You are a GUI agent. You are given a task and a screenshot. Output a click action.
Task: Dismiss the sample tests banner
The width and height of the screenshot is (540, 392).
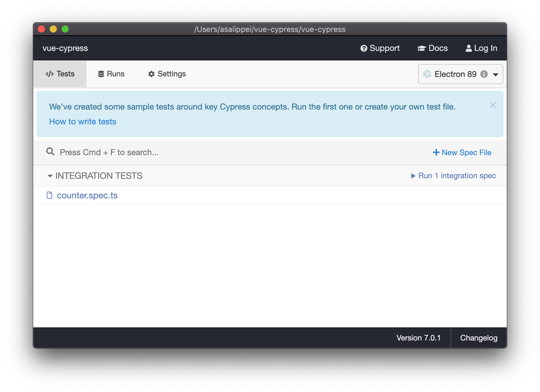point(493,105)
